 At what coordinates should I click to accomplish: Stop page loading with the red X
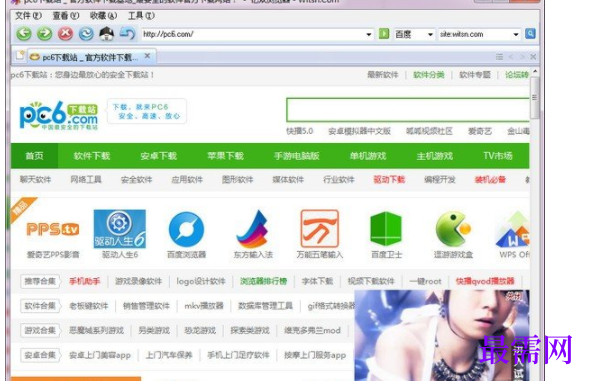[x=65, y=34]
